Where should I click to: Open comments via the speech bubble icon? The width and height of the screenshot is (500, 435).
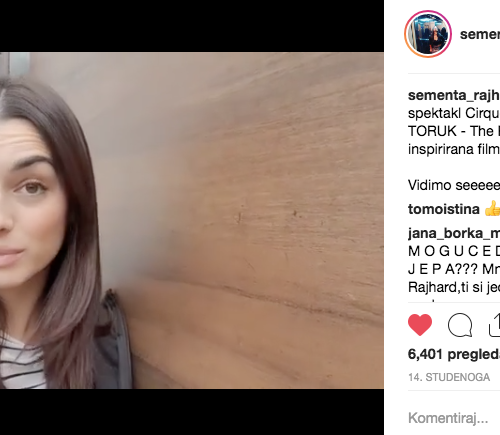pyautogui.click(x=460, y=325)
